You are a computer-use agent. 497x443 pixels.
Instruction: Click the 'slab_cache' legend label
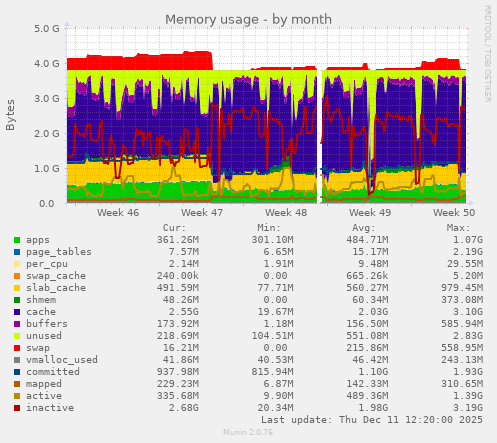coord(56,288)
